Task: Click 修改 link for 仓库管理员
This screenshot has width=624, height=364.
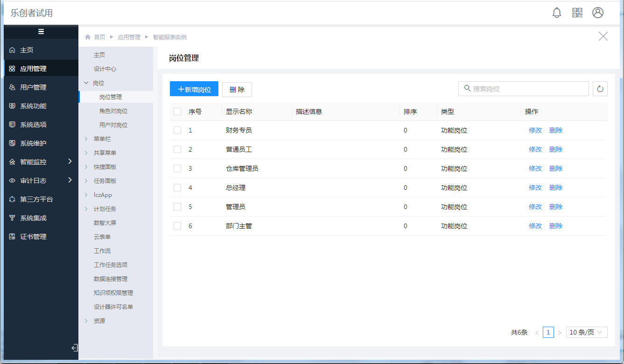Action: tap(535, 168)
